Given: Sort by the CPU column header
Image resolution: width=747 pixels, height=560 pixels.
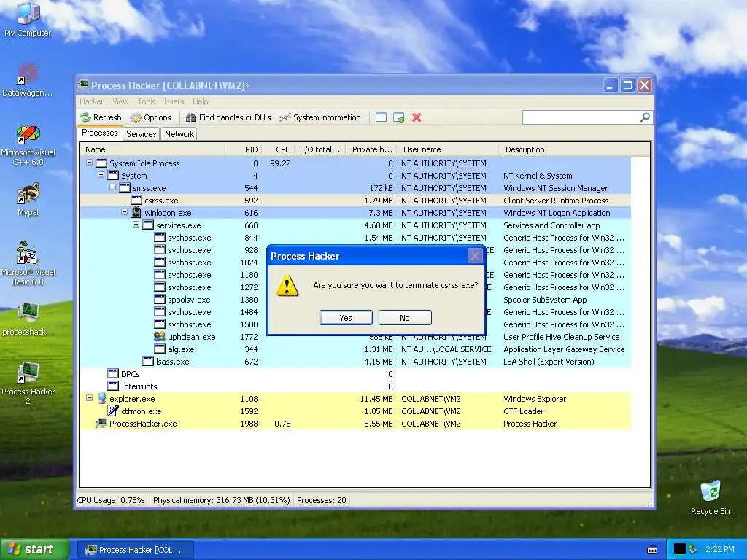Looking at the screenshot, I should point(278,149).
